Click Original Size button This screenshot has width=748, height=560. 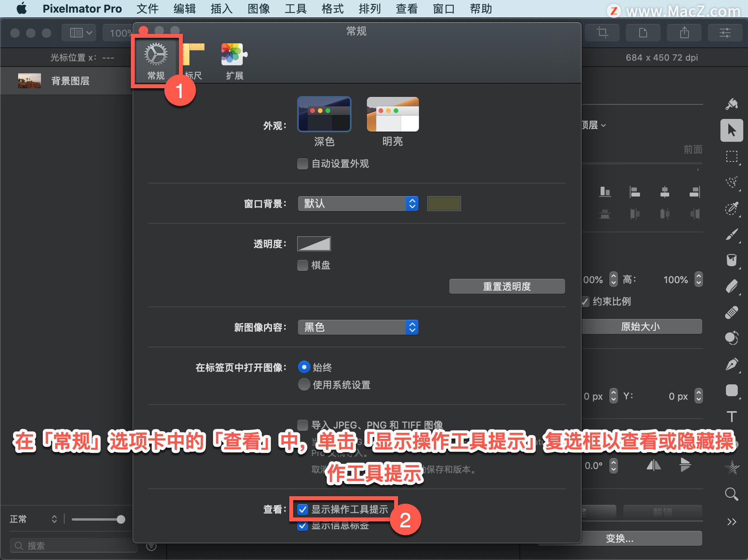[641, 326]
